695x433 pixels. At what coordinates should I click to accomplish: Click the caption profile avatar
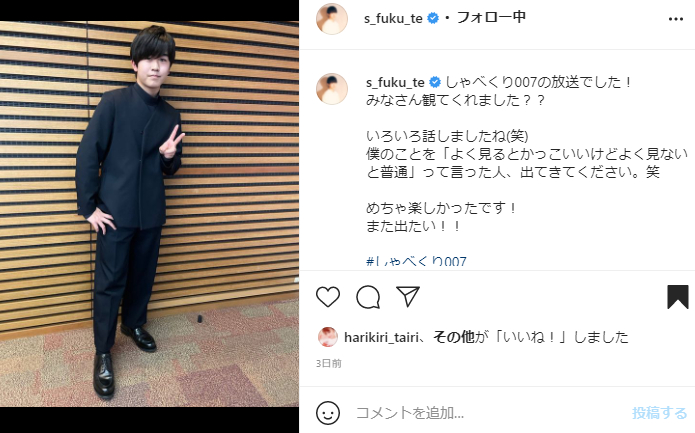[332, 89]
